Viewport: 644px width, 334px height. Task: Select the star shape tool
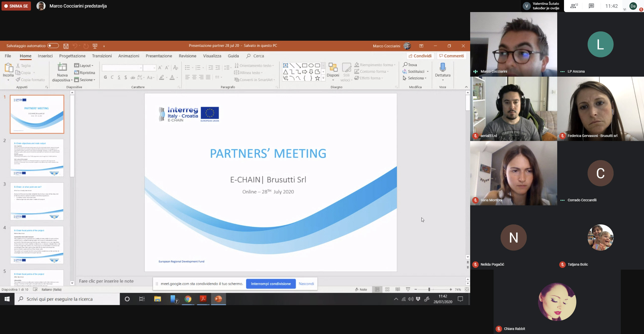pos(317,78)
